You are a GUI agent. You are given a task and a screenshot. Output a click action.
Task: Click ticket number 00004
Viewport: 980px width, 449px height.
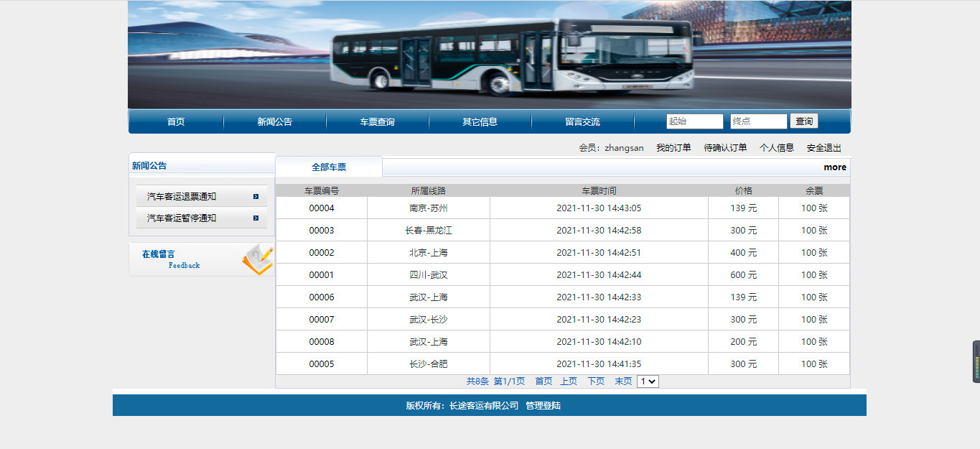(322, 208)
